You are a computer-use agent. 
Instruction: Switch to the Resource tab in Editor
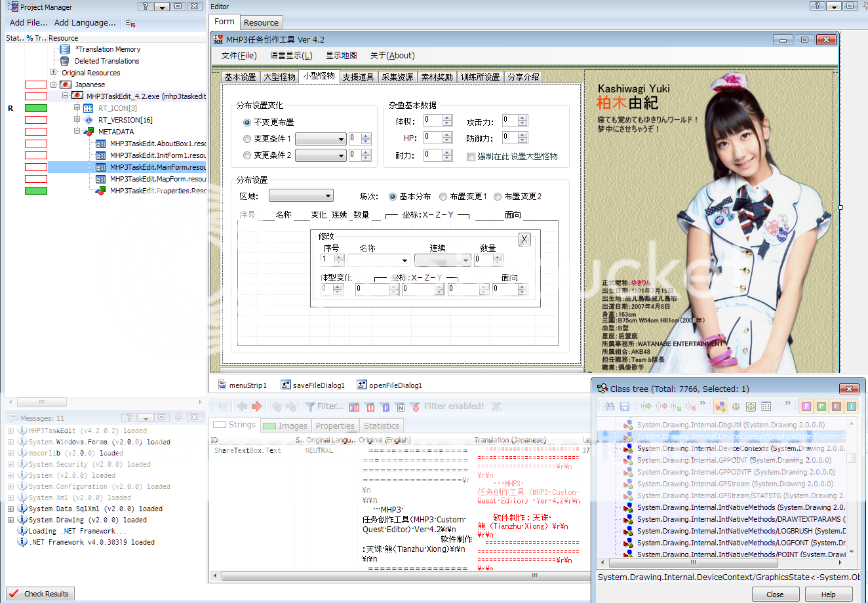tap(261, 22)
